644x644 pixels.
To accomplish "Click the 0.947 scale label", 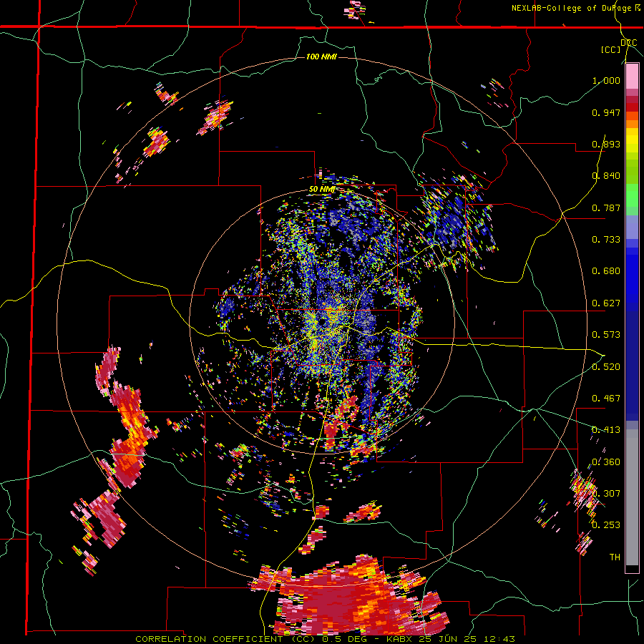I will (606, 112).
